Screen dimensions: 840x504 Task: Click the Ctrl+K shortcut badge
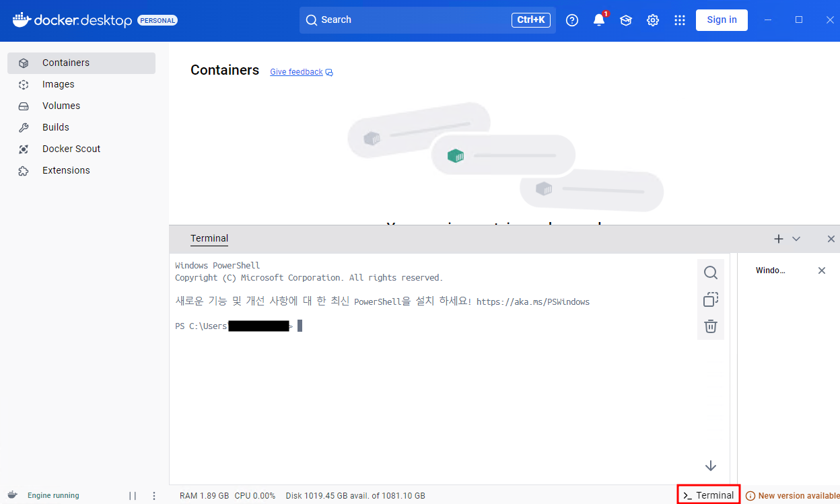click(531, 20)
